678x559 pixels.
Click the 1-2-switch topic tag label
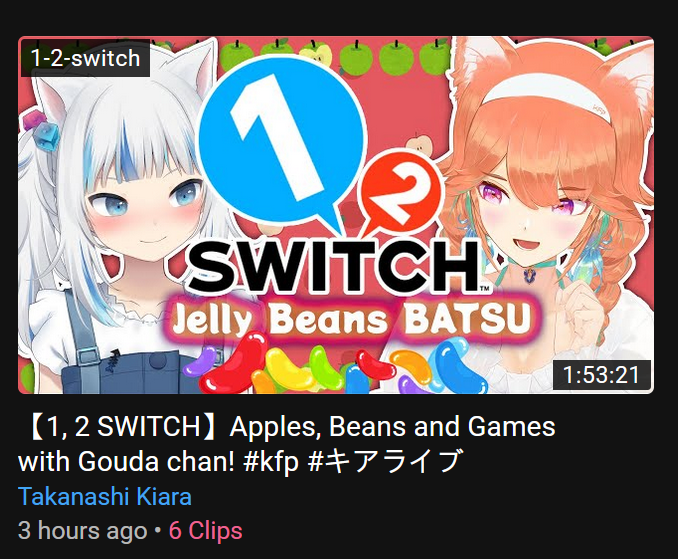[x=86, y=58]
